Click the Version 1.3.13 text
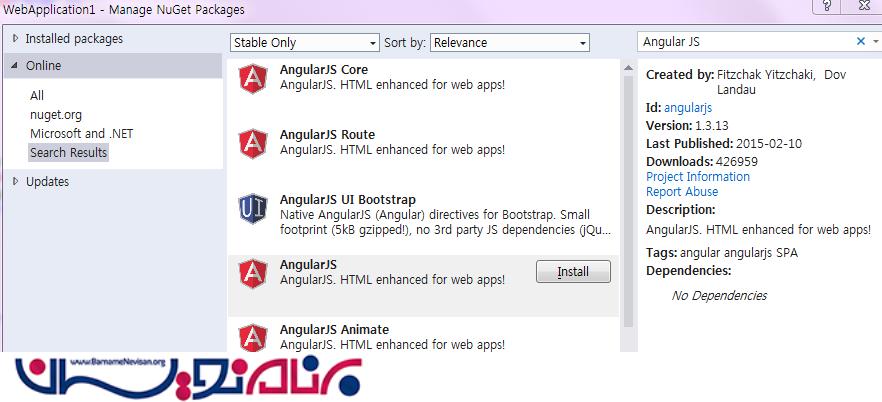882x402 pixels. [687, 125]
